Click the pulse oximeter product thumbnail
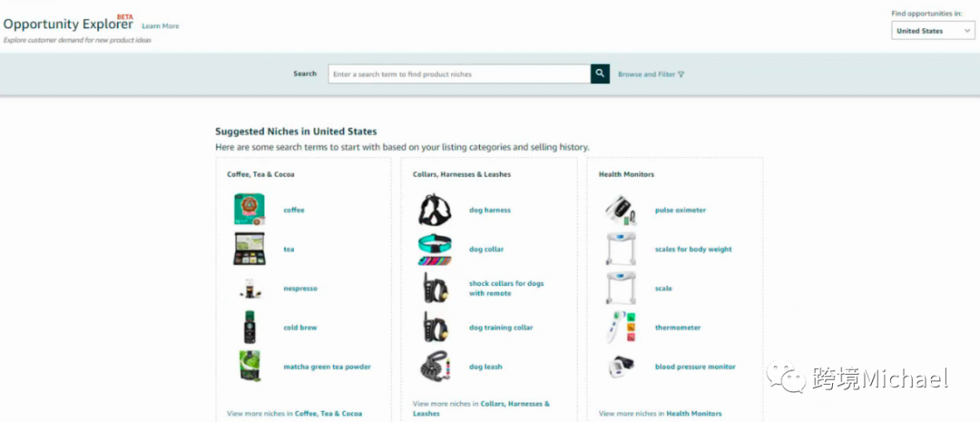Viewport: 980px width, 422px height. coord(622,210)
